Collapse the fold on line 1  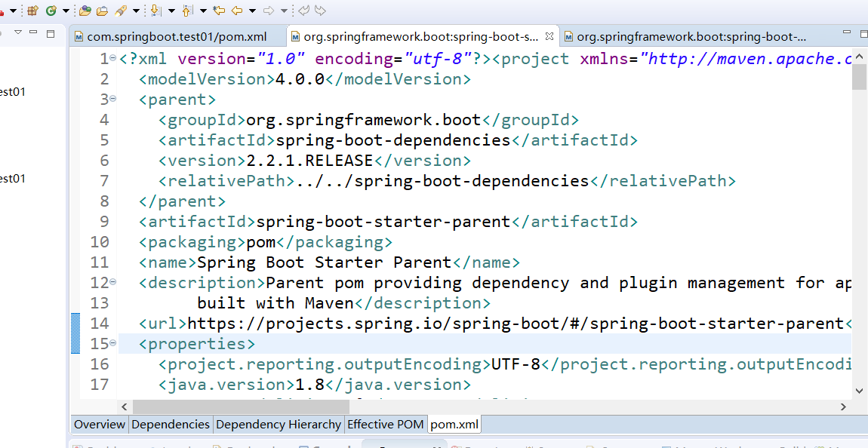coord(113,57)
